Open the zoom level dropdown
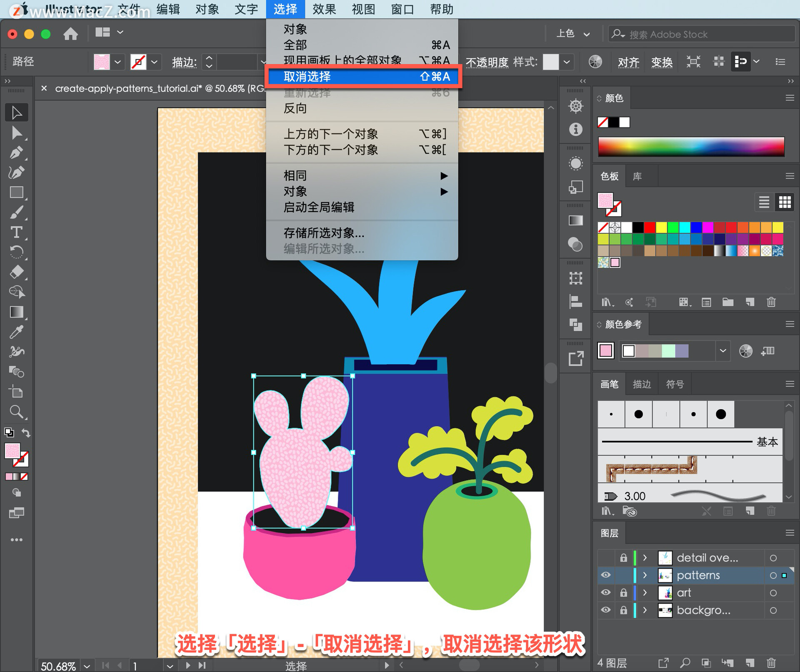The height and width of the screenshot is (672, 800). coord(87,666)
